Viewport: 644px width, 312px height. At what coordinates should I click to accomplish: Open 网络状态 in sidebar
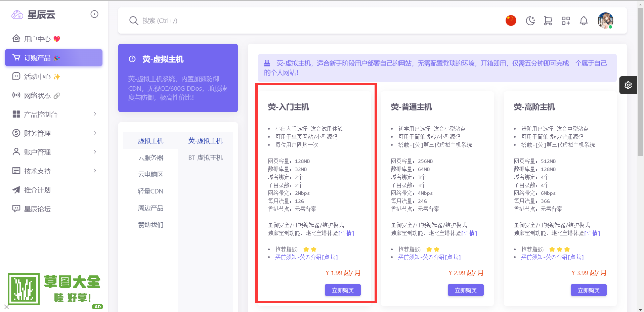click(37, 96)
